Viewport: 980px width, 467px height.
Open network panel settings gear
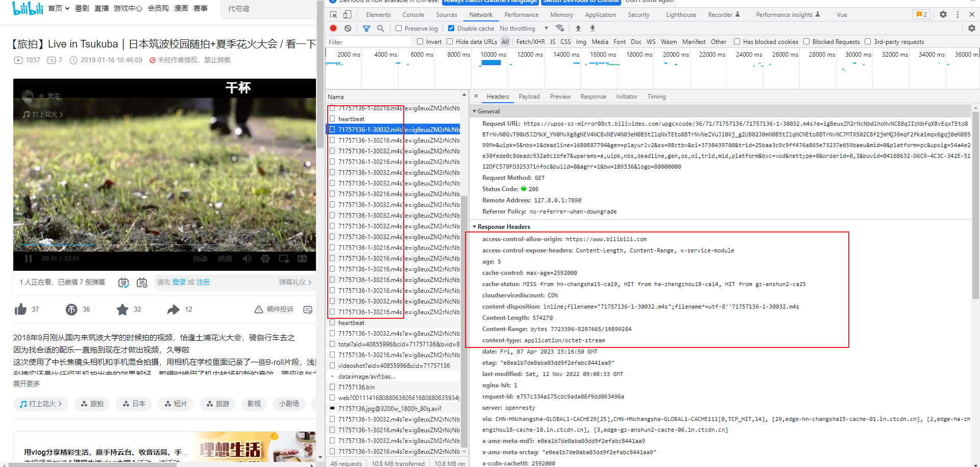coord(971,28)
